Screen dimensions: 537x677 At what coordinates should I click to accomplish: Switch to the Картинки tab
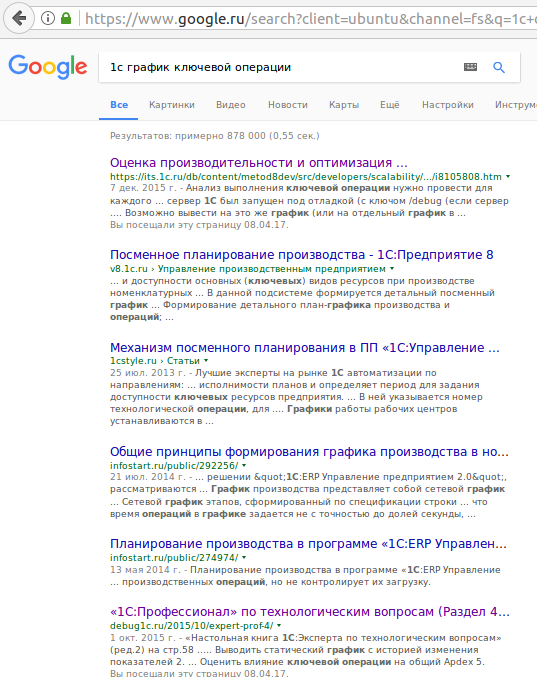pos(172,105)
